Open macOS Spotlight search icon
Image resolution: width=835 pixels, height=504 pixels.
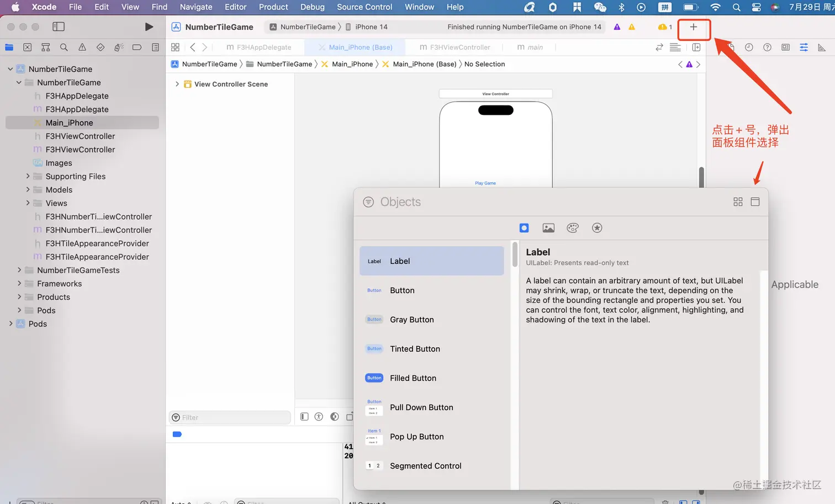click(736, 7)
